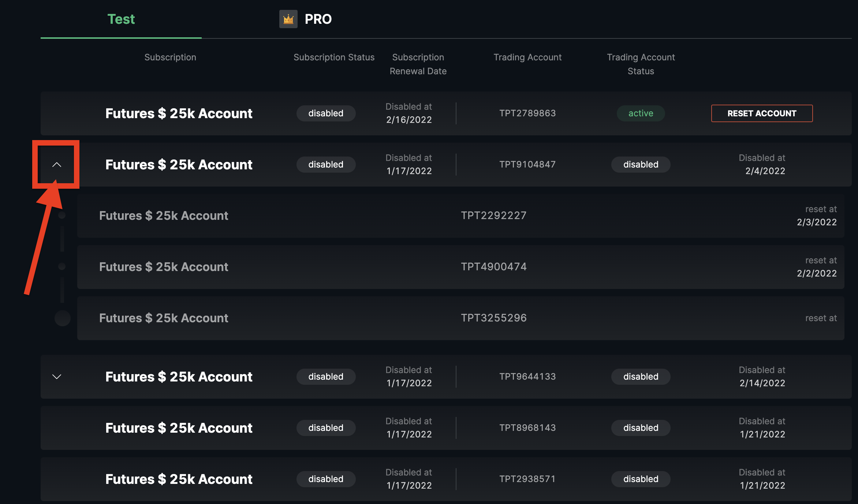Click timeline dot beside TPT3255296 entry
This screenshot has height=504, width=858.
point(62,318)
